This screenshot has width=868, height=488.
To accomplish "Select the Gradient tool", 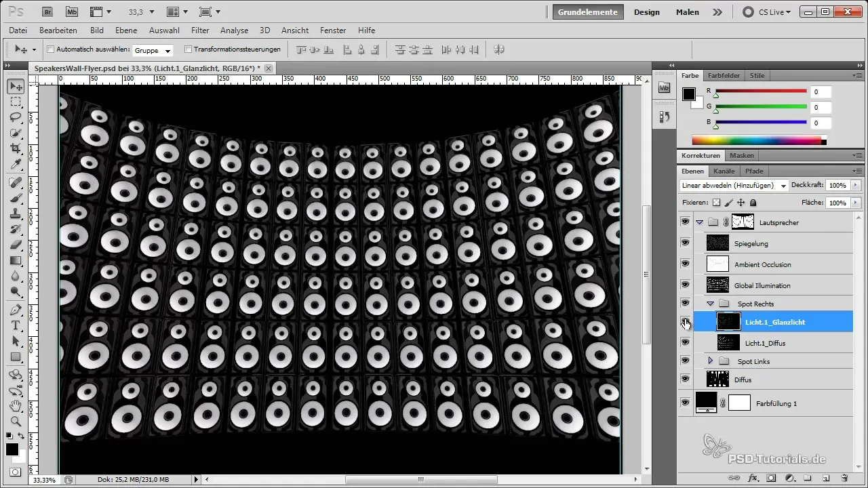I will pyautogui.click(x=15, y=261).
